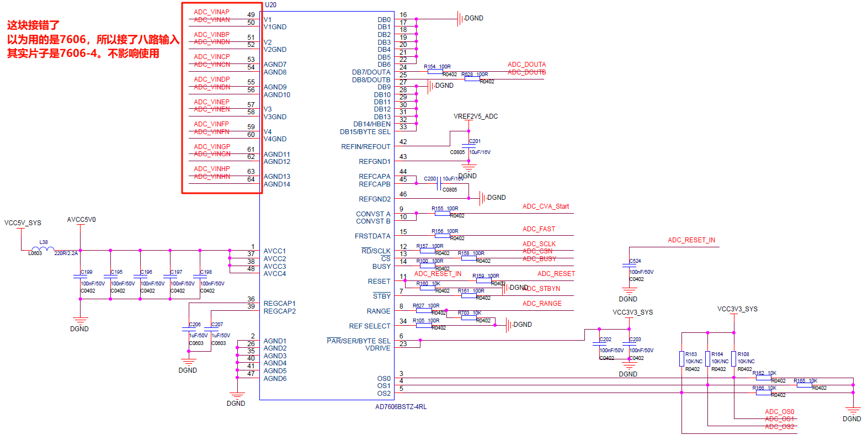This screenshot has width=868, height=440.
Task: Click the C524 capacitor symbol
Action: [x=629, y=266]
